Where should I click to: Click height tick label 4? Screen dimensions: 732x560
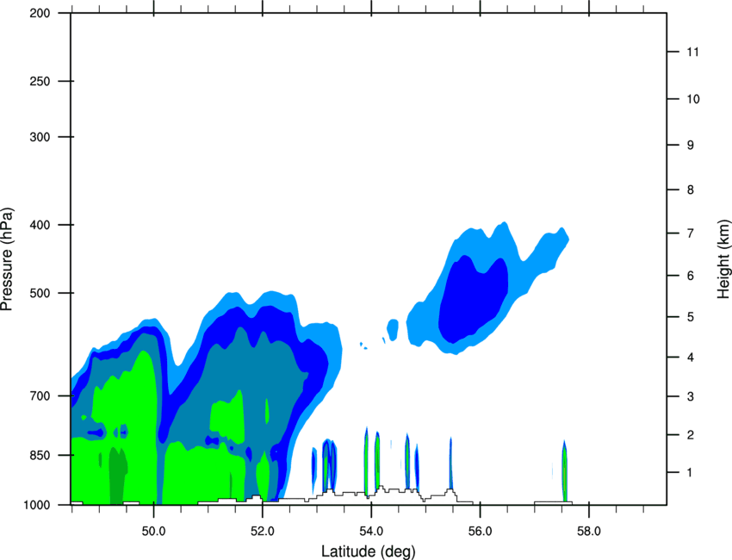691,358
